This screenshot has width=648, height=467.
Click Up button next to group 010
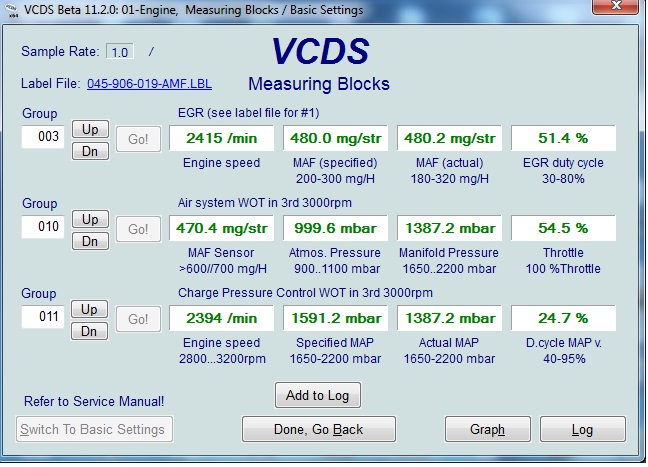90,219
